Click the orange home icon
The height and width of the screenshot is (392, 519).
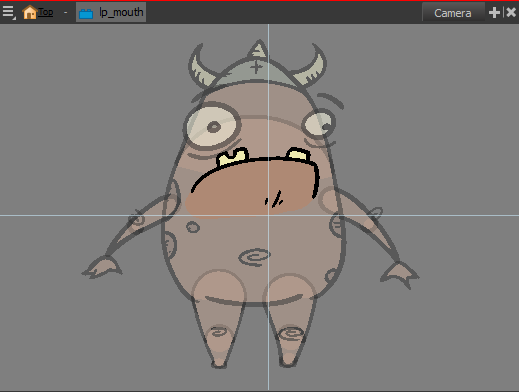tap(29, 12)
